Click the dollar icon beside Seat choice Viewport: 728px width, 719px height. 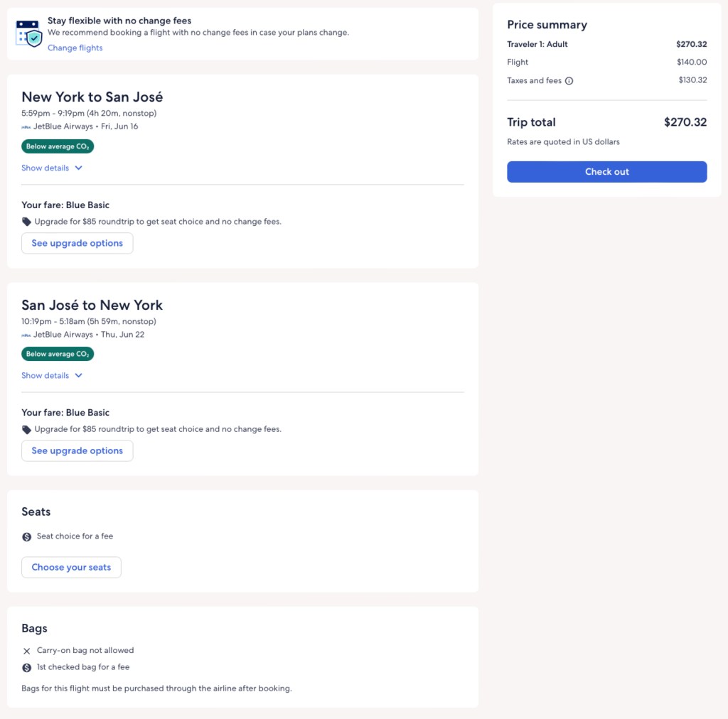pyautogui.click(x=27, y=536)
